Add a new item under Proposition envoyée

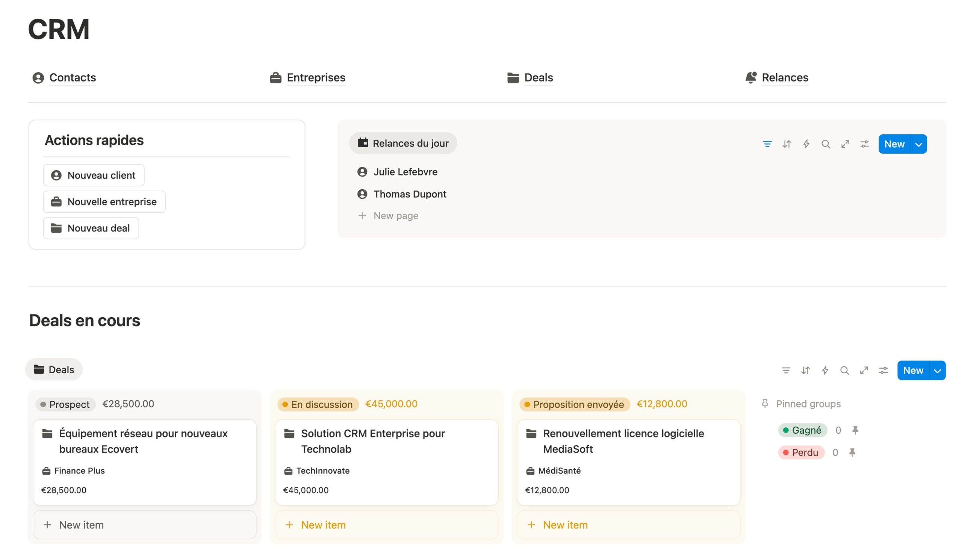pos(565,525)
